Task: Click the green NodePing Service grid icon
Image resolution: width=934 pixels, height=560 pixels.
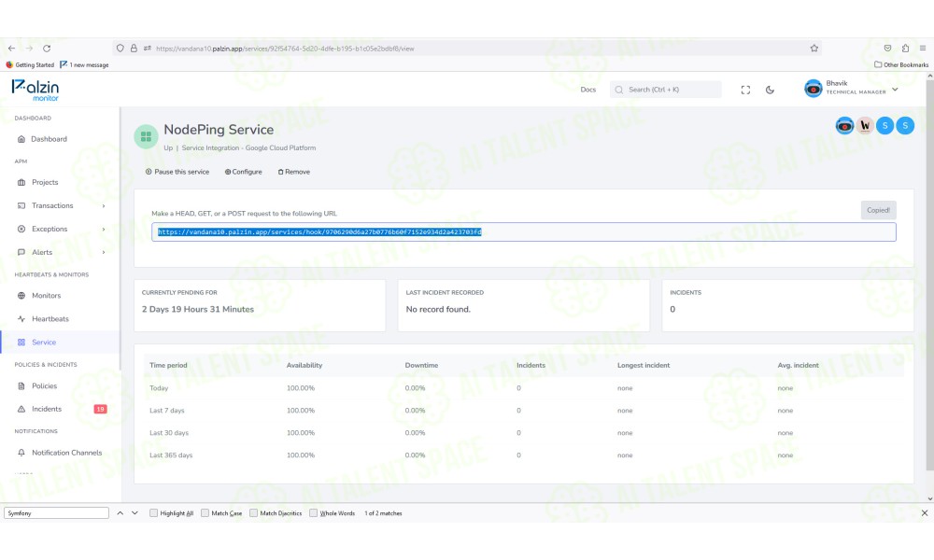Action: click(146, 137)
